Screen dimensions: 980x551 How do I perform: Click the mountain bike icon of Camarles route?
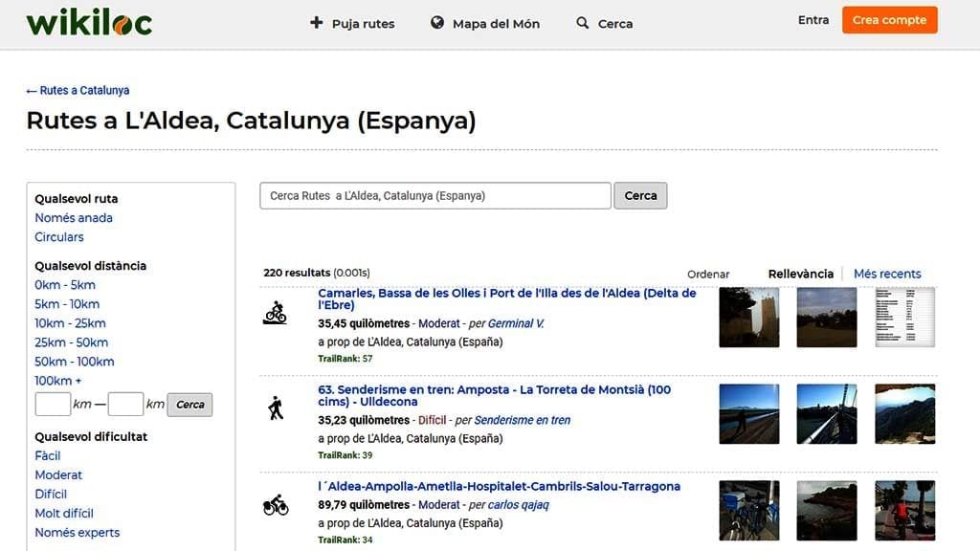(x=275, y=313)
